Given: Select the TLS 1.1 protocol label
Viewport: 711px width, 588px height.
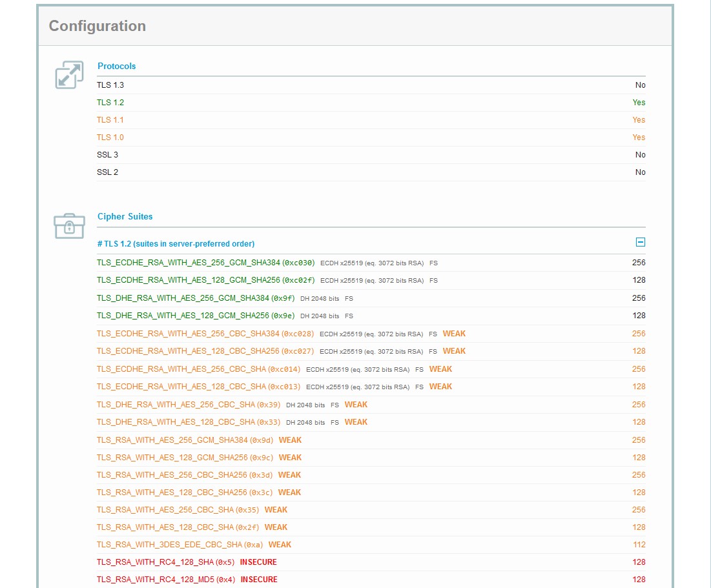Looking at the screenshot, I should pos(110,120).
